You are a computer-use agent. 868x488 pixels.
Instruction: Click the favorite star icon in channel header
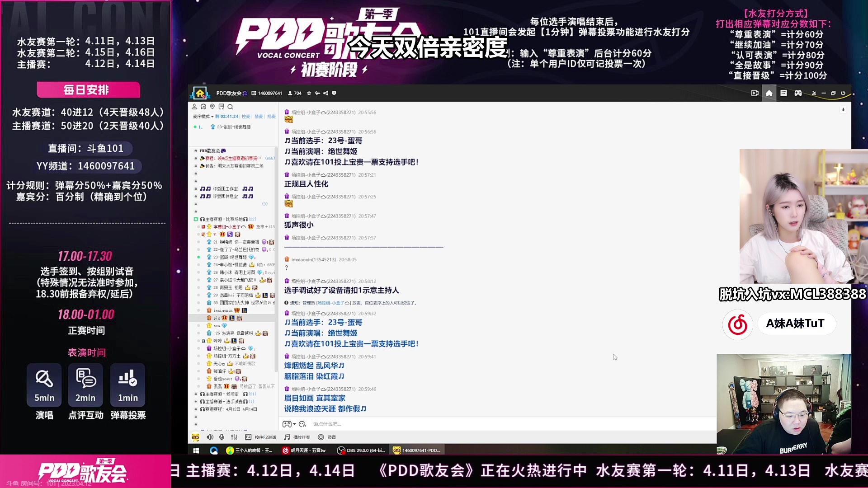[309, 93]
